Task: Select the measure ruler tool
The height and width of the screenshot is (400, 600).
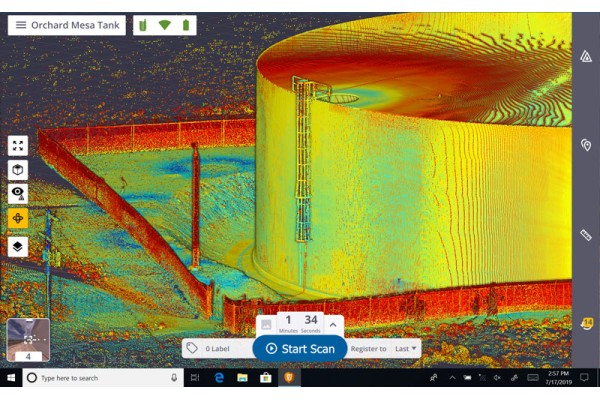Action: 586,235
